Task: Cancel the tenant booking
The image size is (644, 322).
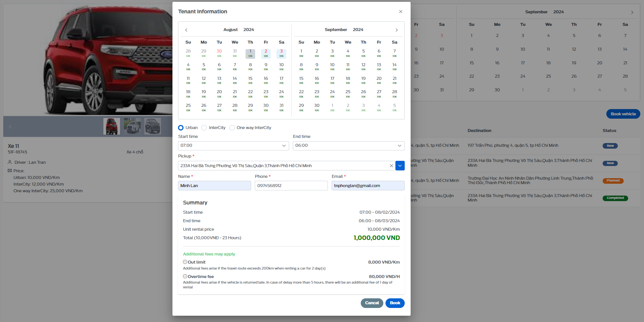Action: click(372, 303)
